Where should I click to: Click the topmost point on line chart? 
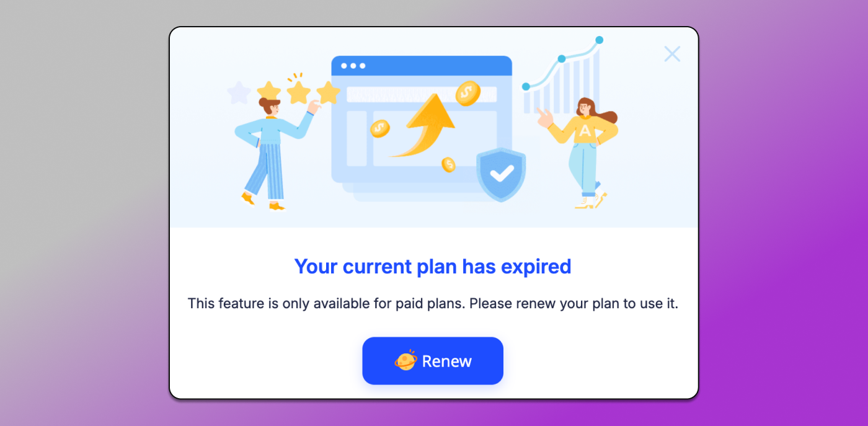599,40
